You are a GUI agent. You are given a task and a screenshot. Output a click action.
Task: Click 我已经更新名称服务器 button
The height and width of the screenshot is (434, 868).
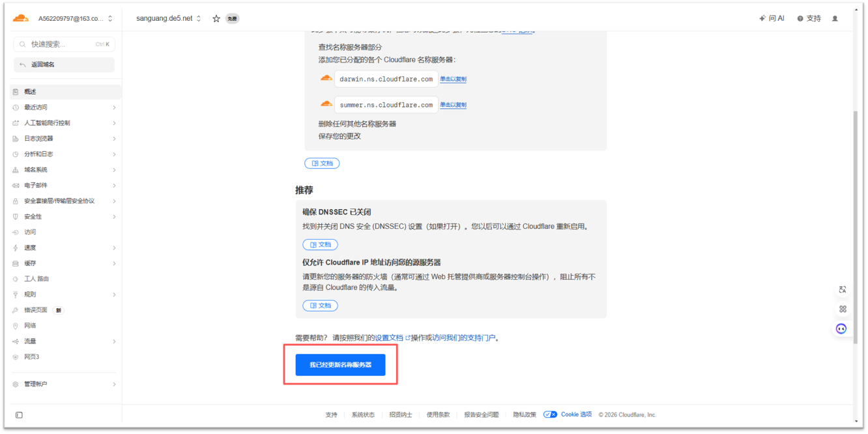pos(340,365)
